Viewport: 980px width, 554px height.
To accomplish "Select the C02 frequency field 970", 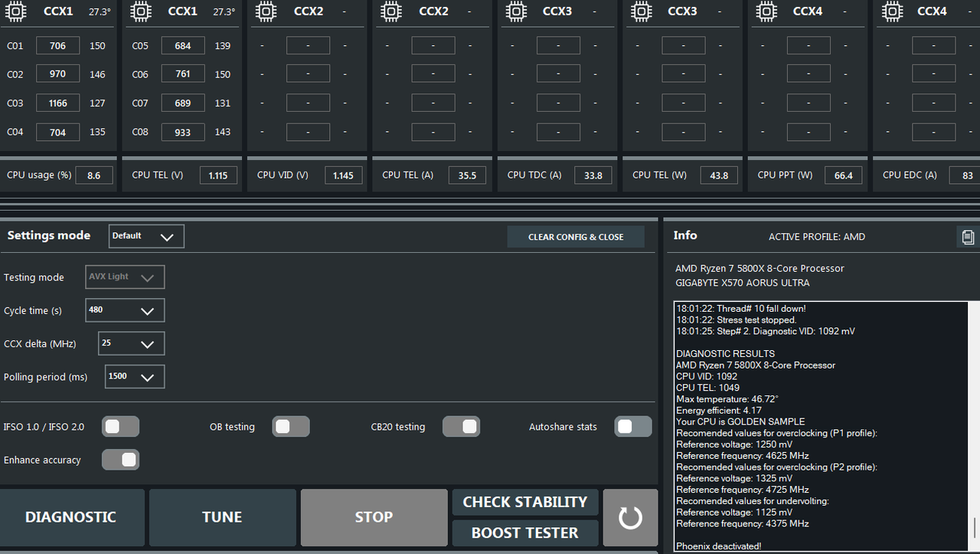I will point(57,74).
